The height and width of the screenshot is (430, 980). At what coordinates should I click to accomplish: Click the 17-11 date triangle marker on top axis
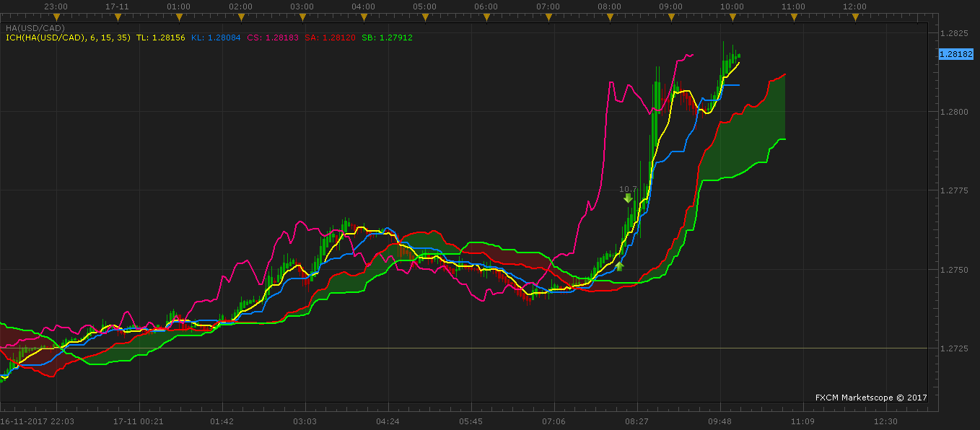pos(117,17)
